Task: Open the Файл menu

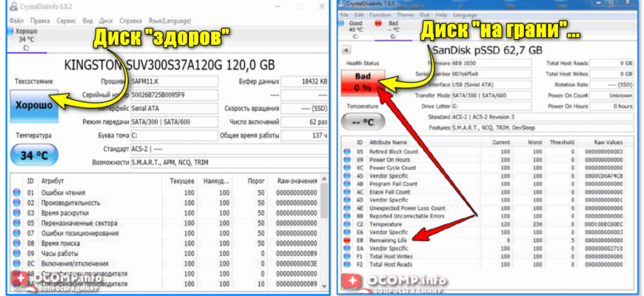Action: pyautogui.click(x=16, y=21)
